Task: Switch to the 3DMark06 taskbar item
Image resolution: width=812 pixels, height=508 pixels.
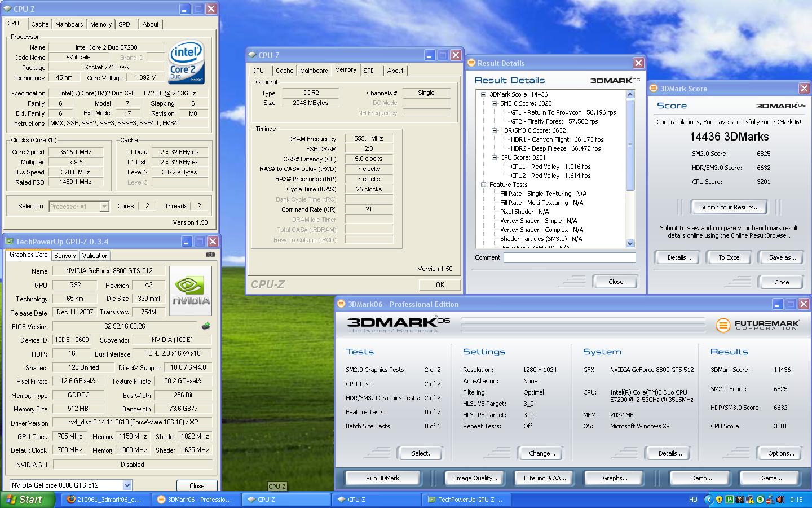Action: [197, 500]
